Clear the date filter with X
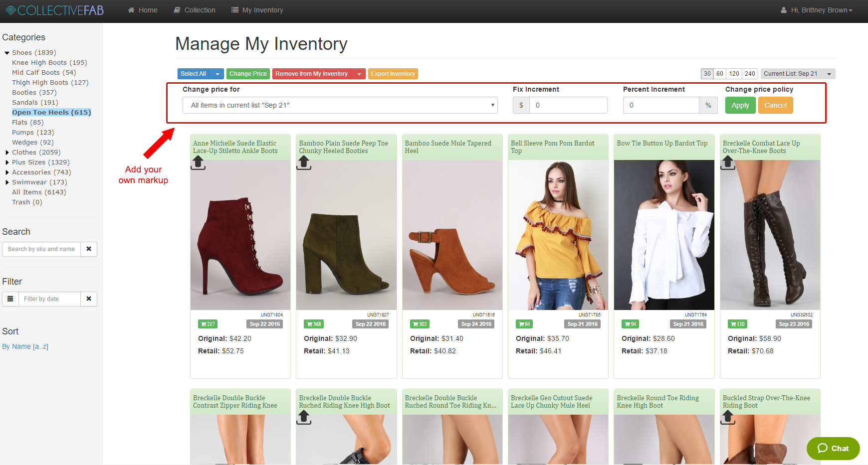Image resolution: width=868 pixels, height=465 pixels. point(89,299)
